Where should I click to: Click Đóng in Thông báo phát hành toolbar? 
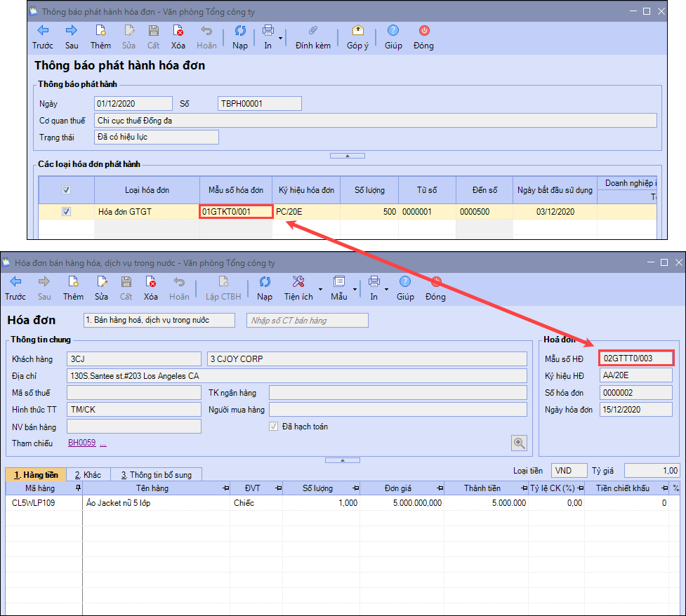tap(423, 37)
